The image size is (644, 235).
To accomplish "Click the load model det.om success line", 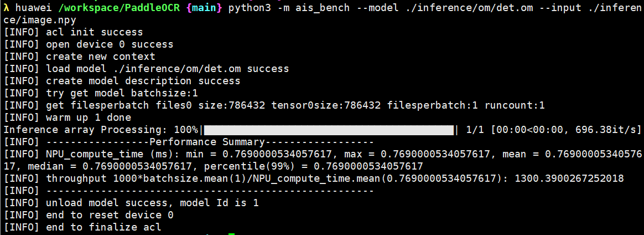I will [x=146, y=69].
